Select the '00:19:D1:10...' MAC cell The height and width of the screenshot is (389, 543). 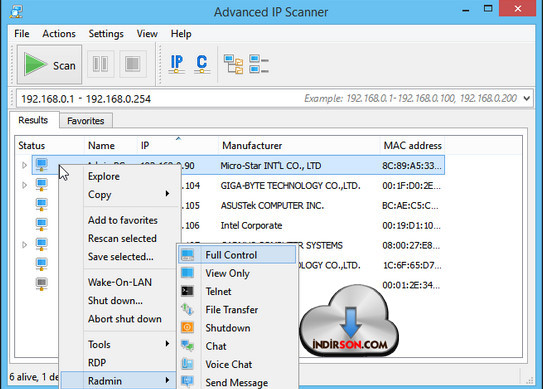pos(411,226)
